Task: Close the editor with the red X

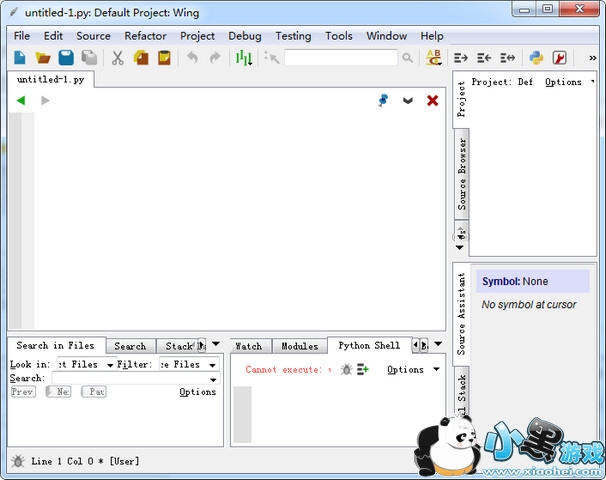Action: [432, 100]
